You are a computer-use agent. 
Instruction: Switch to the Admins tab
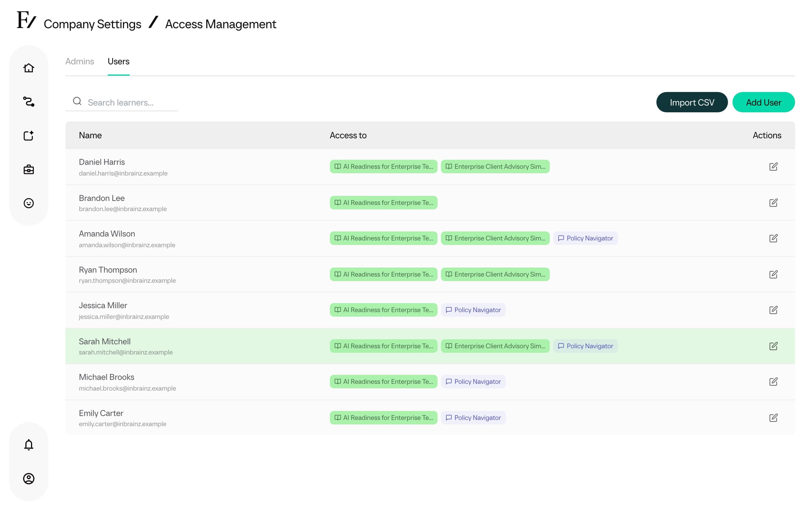coord(80,62)
